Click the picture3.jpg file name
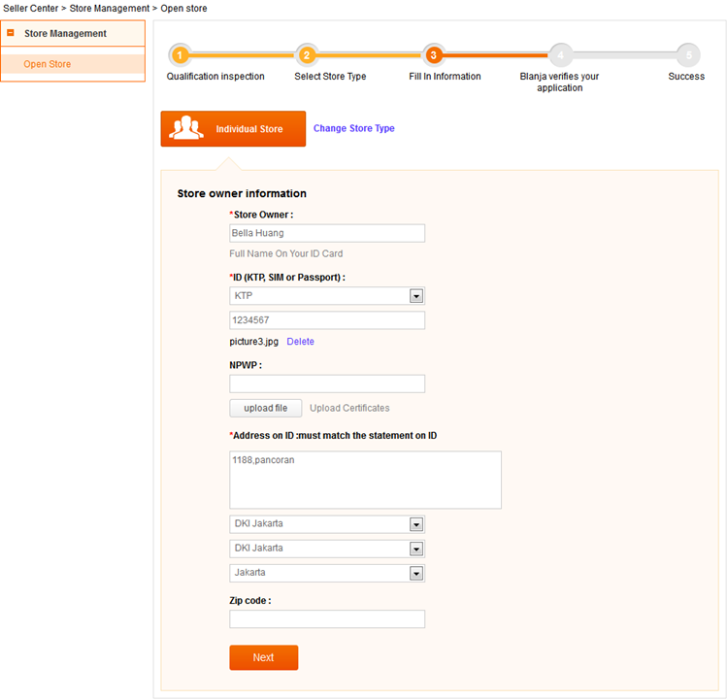728x700 pixels. click(x=254, y=342)
